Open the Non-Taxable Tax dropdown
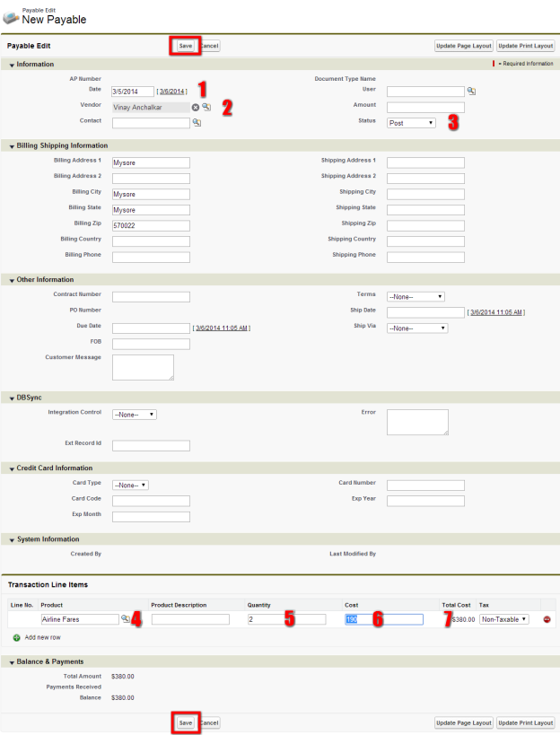The image size is (560, 735). (x=503, y=619)
